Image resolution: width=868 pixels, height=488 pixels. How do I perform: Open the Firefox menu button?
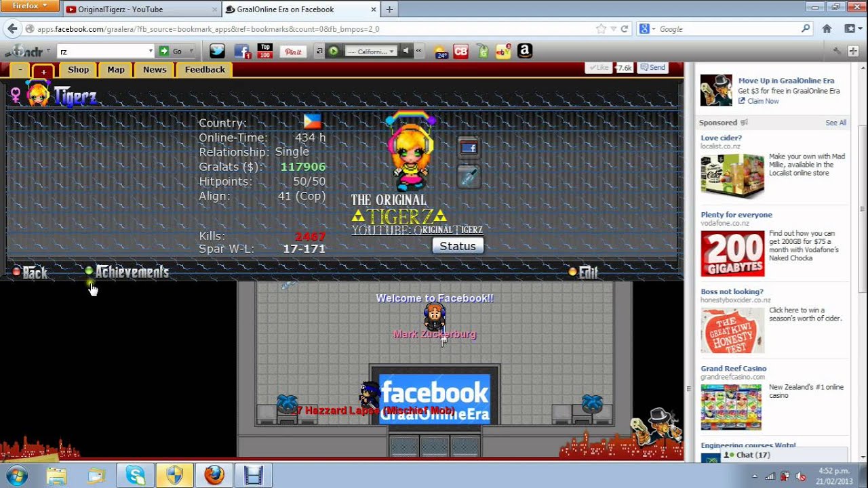point(31,5)
